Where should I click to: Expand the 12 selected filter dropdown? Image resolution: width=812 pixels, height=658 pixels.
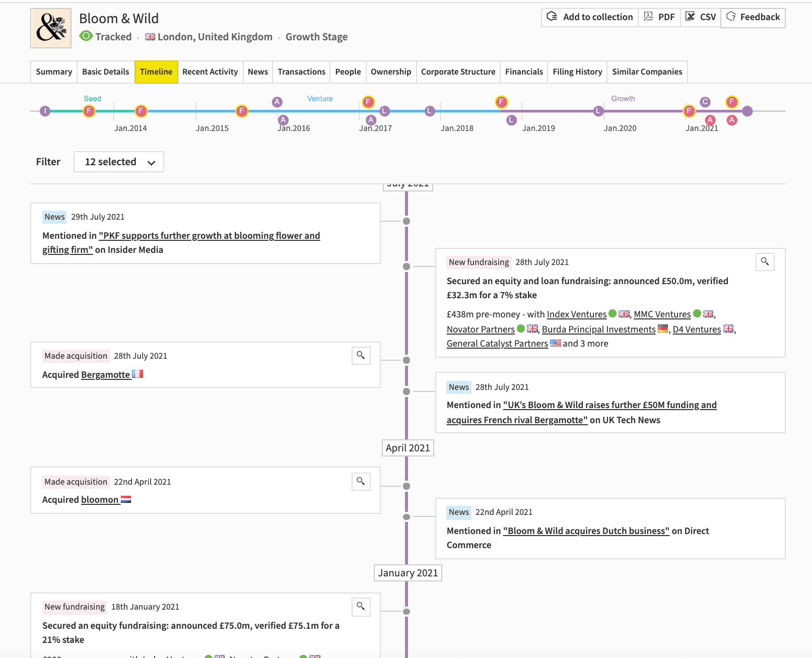coord(119,162)
